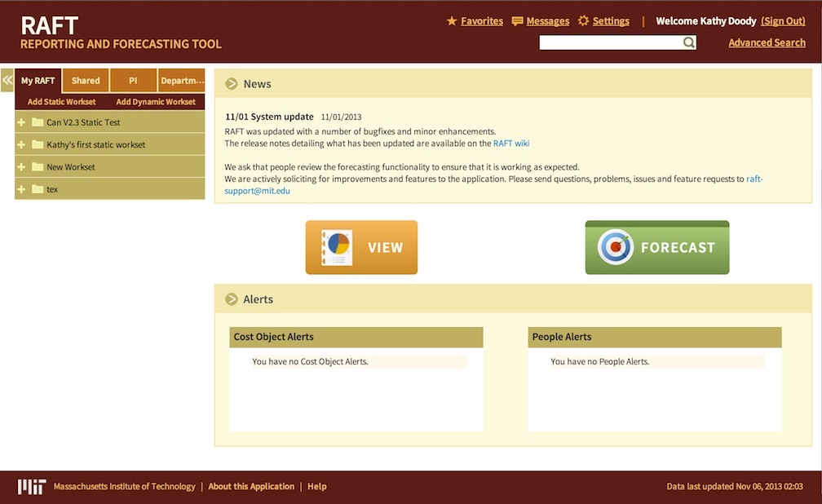The height and width of the screenshot is (504, 822).
Task: Click the search input field
Action: [x=611, y=42]
